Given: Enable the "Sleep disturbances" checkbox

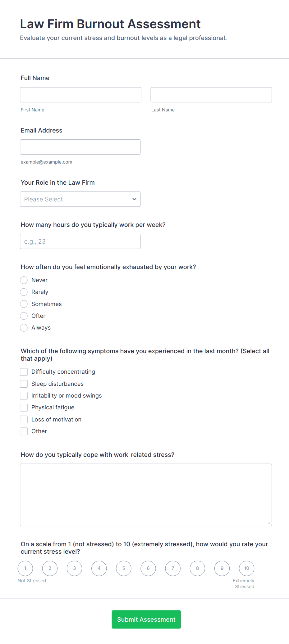Looking at the screenshot, I should pyautogui.click(x=24, y=384).
